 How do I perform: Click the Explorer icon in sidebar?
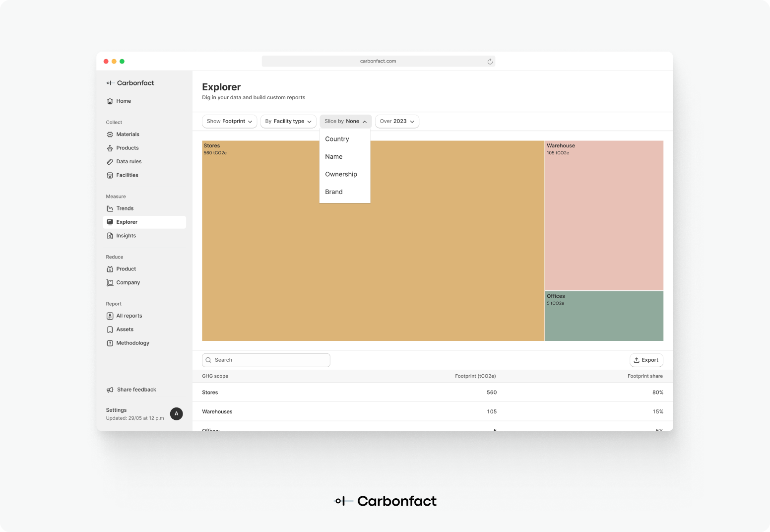point(110,222)
